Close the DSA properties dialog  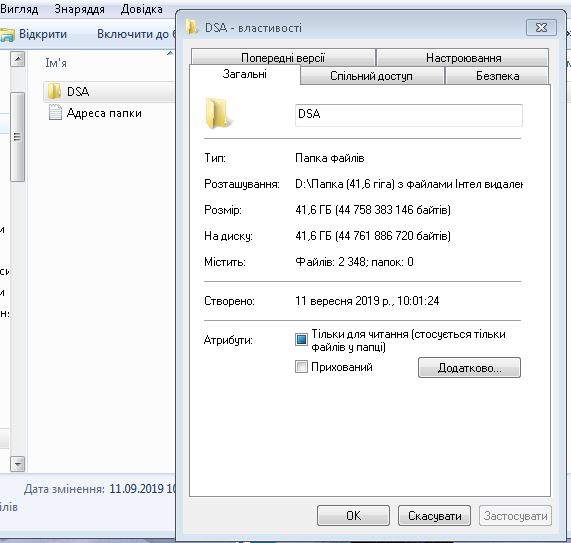pyautogui.click(x=542, y=28)
